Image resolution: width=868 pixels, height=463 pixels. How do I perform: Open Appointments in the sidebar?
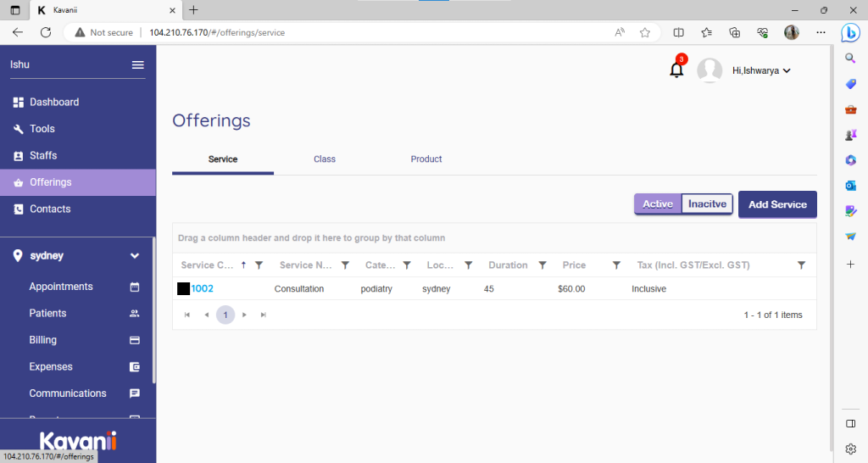[x=61, y=287]
